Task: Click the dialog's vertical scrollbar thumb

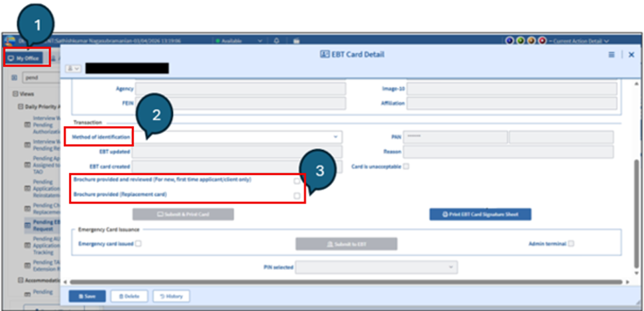Action: pyautogui.click(x=637, y=214)
